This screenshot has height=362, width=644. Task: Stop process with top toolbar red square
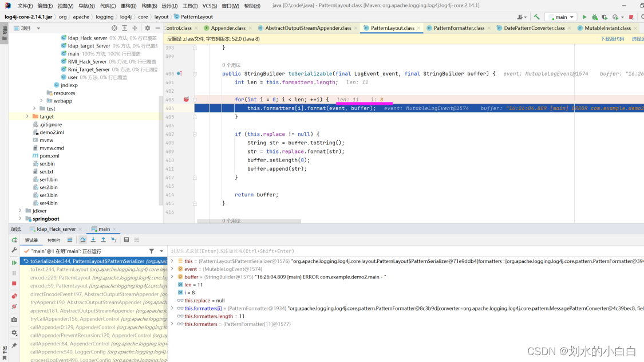[631, 17]
